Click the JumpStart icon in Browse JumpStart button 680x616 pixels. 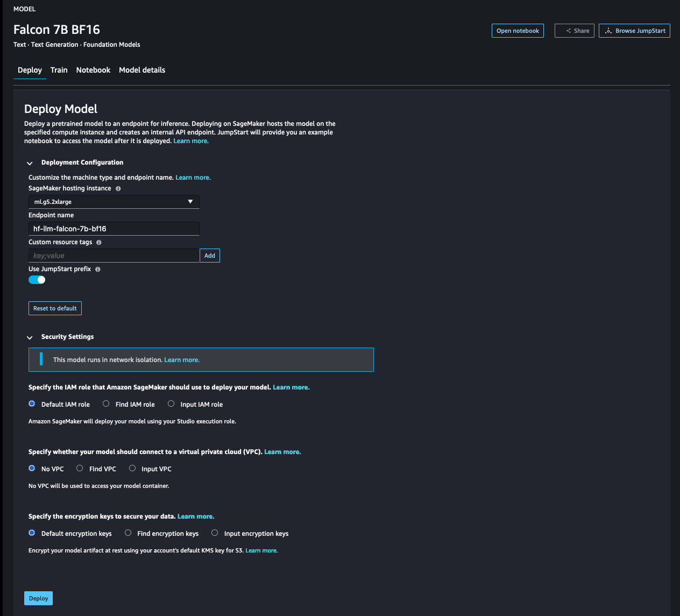[x=608, y=31]
